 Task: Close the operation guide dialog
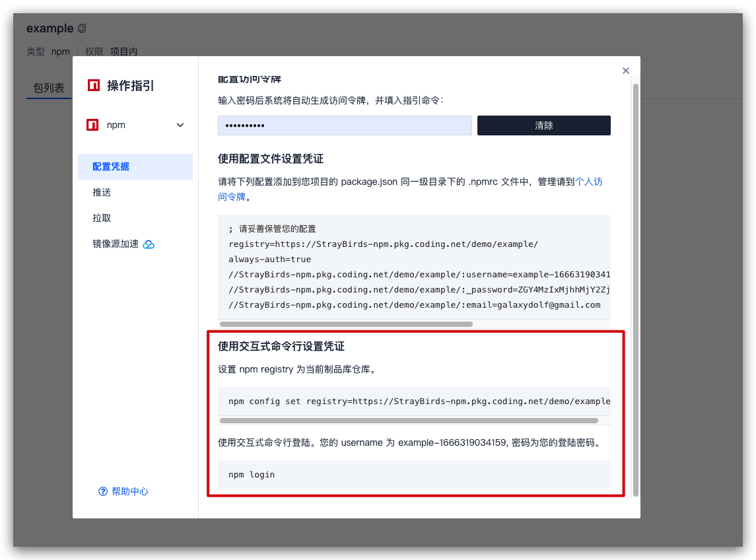625,71
